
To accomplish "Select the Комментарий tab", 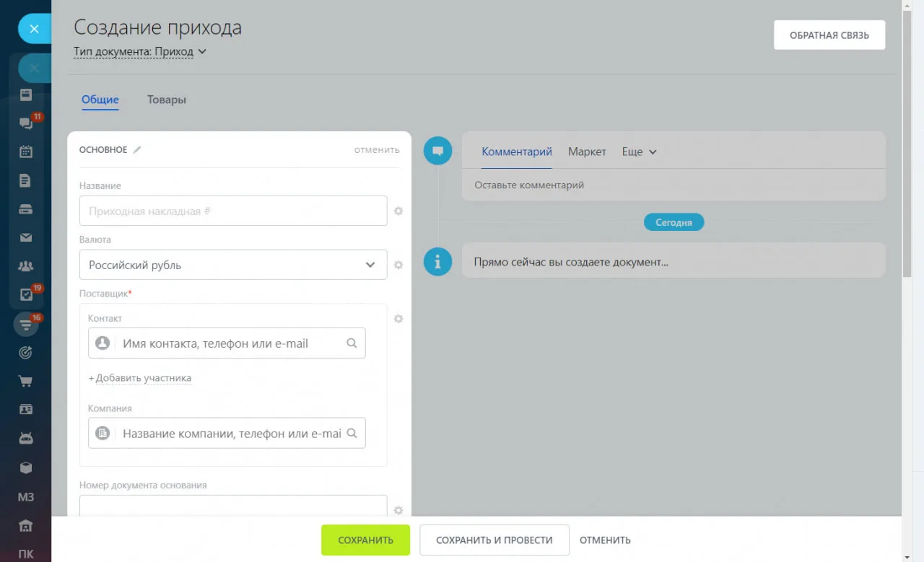I will (517, 152).
